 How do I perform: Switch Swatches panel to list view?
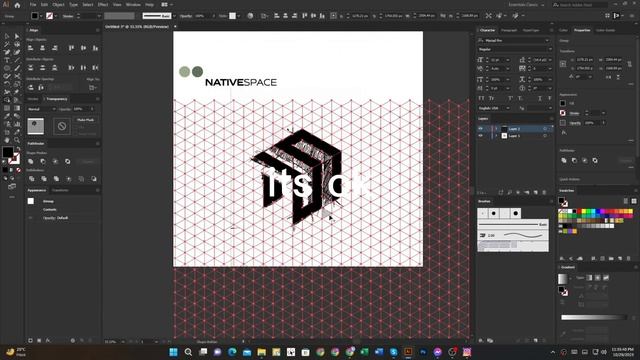click(626, 201)
